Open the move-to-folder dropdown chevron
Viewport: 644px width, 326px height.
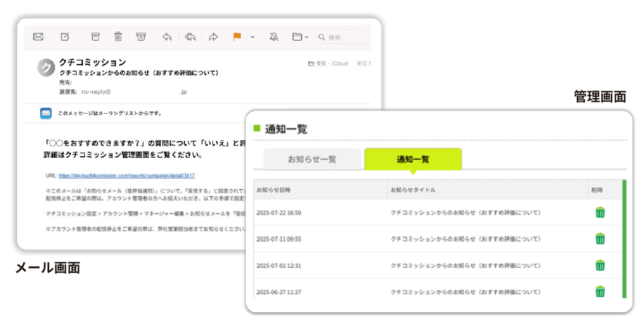pos(307,37)
